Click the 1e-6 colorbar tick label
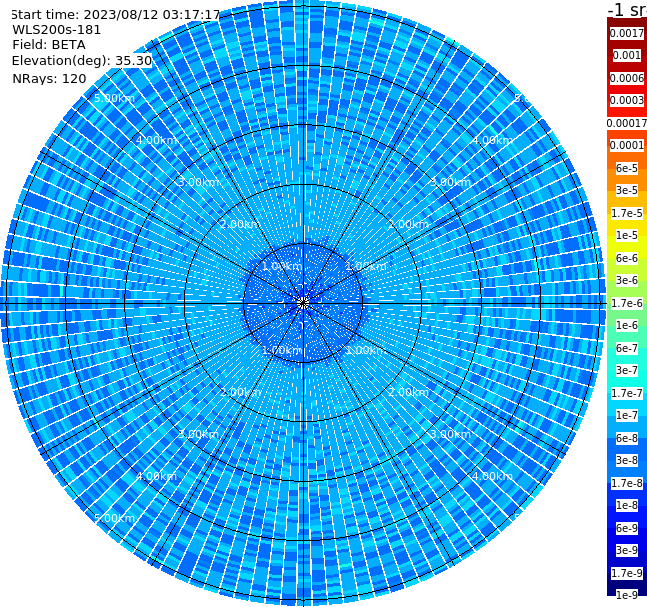Viewport: 647px width, 607px height. 627,325
